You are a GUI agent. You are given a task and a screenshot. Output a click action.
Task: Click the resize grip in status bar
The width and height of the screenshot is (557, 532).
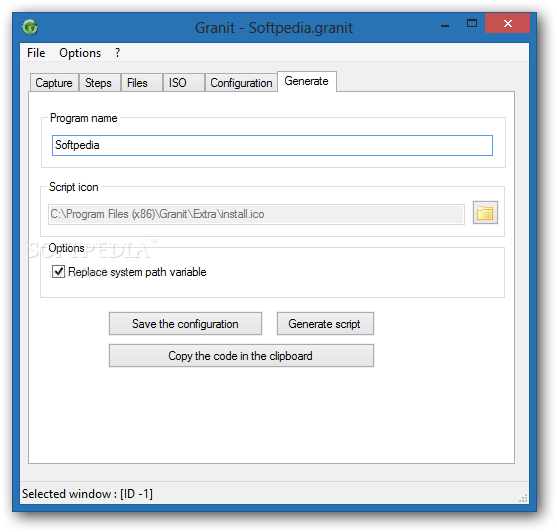(x=523, y=498)
